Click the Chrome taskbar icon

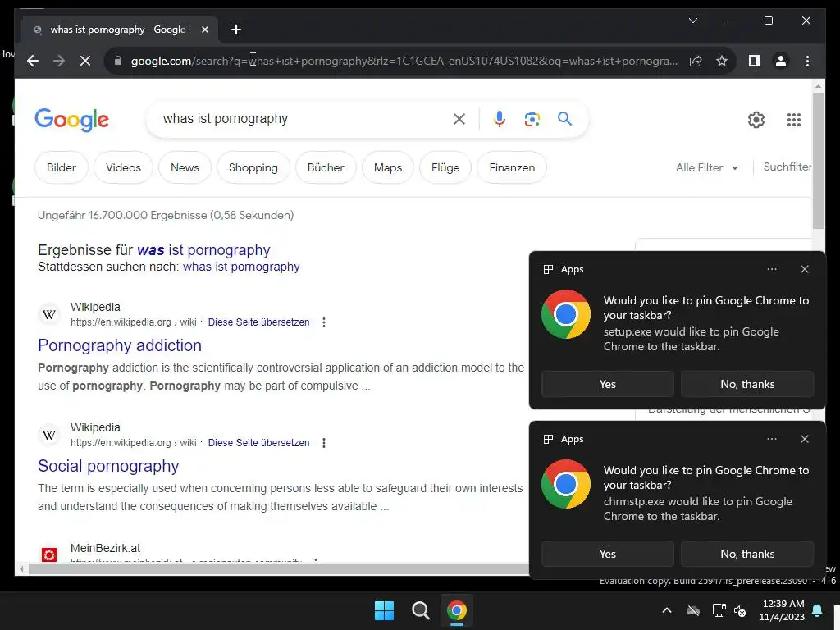pyautogui.click(x=457, y=610)
